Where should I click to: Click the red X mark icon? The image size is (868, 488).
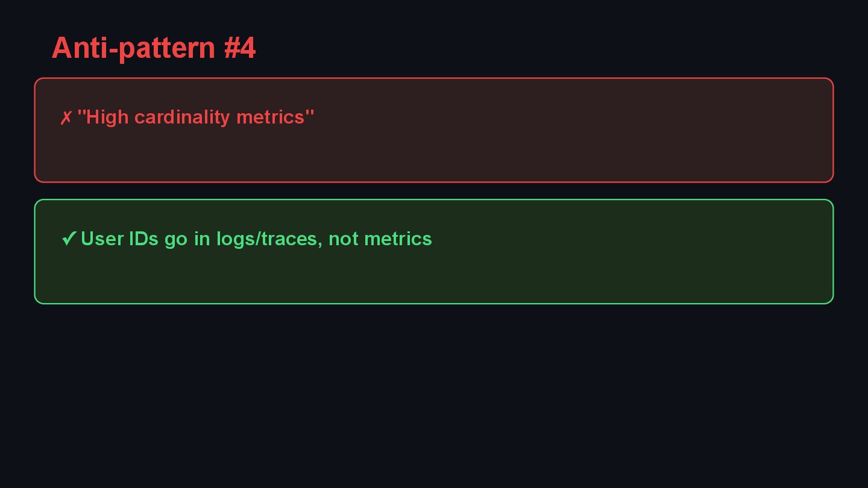click(x=66, y=117)
